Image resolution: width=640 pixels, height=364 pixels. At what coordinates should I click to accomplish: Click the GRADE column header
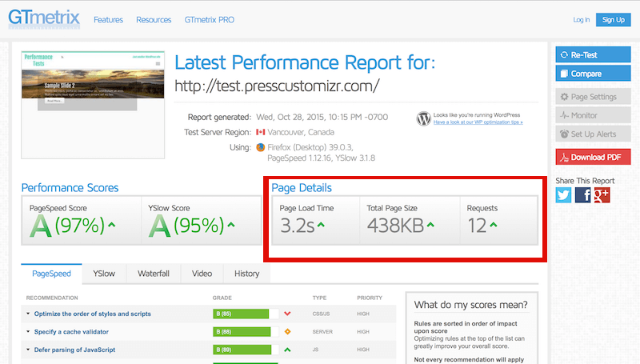pos(222,298)
